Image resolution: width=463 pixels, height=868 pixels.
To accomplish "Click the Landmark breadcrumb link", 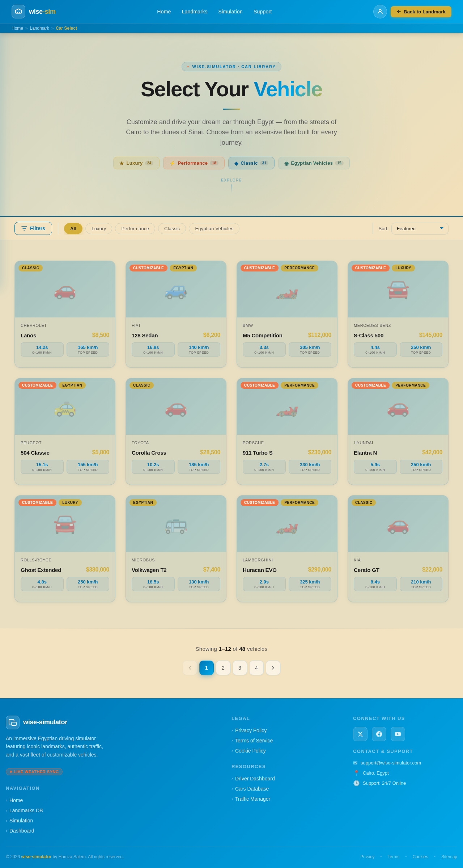I will [x=39, y=28].
